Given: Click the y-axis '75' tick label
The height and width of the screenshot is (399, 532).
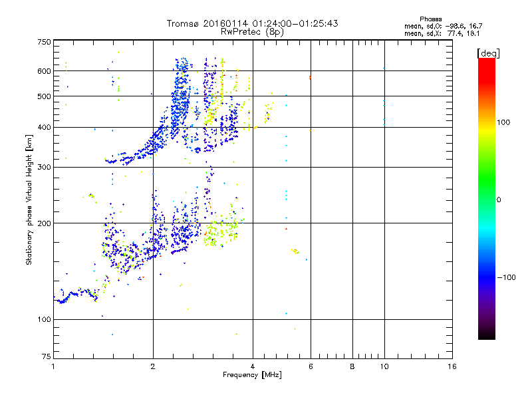Looking at the screenshot, I should click(47, 356).
